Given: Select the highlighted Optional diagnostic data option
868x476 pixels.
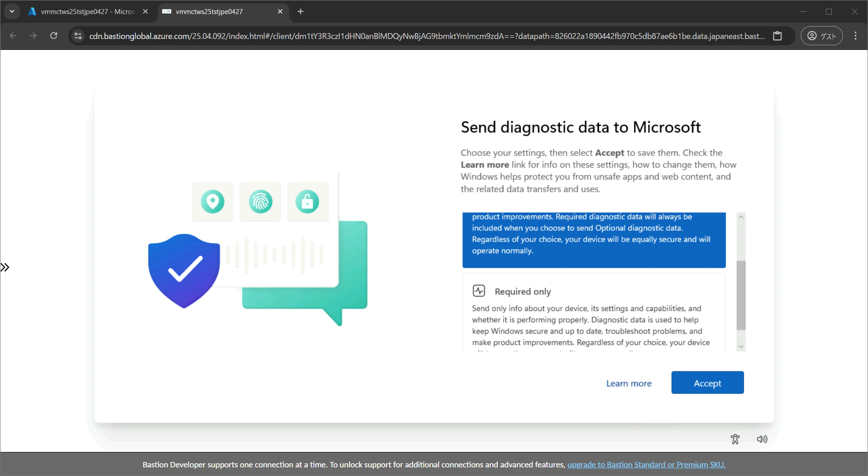Looking at the screenshot, I should pyautogui.click(x=594, y=240).
